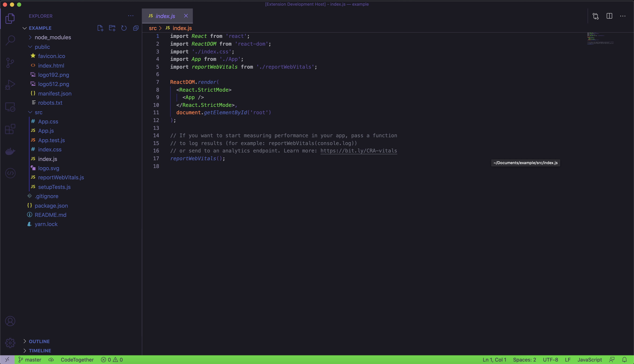Expand the node_modules folder
This screenshot has width=634, height=364.
point(53,37)
